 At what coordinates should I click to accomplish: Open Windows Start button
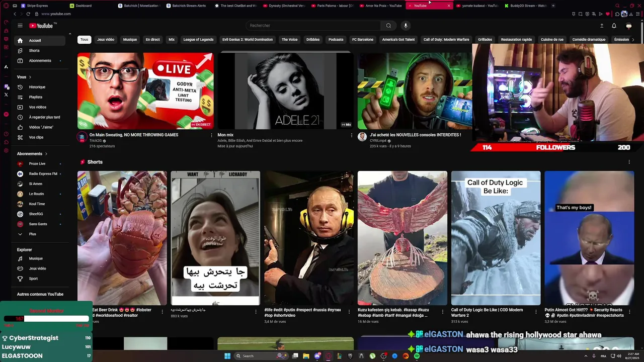pyautogui.click(x=227, y=356)
